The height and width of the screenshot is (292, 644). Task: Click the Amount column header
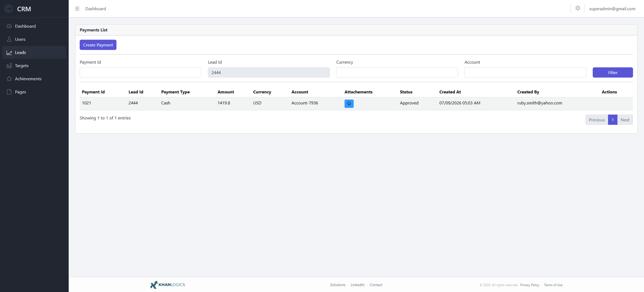(226, 92)
